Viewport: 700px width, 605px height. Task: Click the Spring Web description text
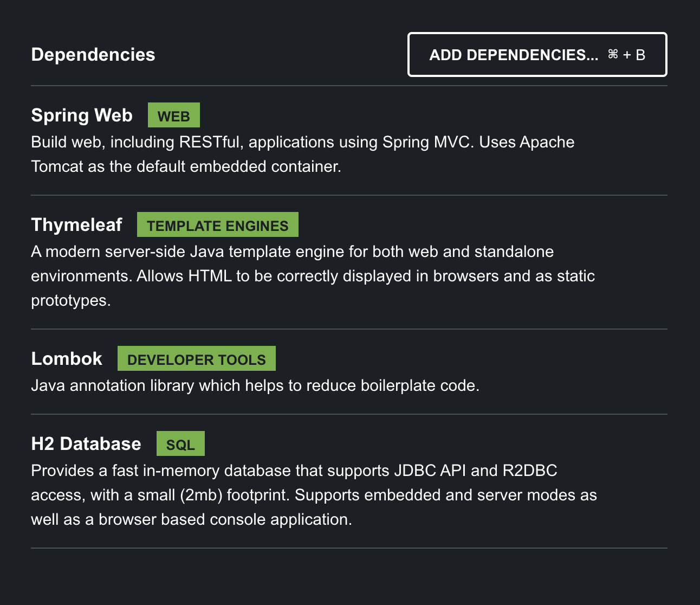(303, 154)
